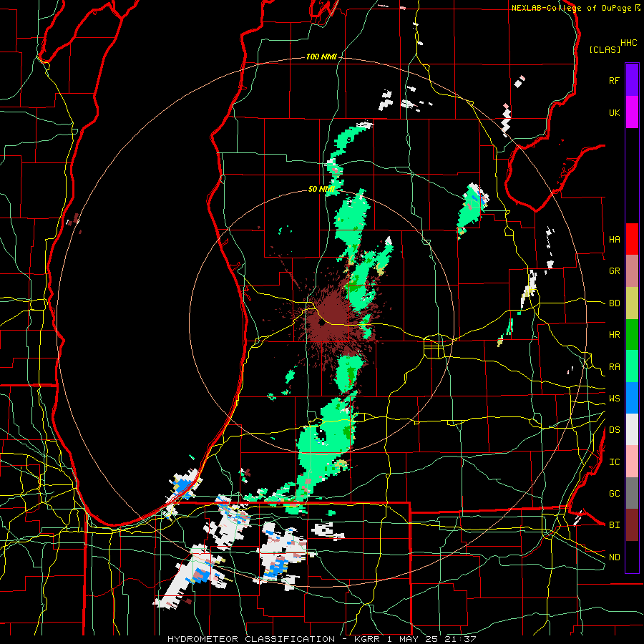Click the brown BI biological swatch
The image size is (644, 644).
point(632,525)
